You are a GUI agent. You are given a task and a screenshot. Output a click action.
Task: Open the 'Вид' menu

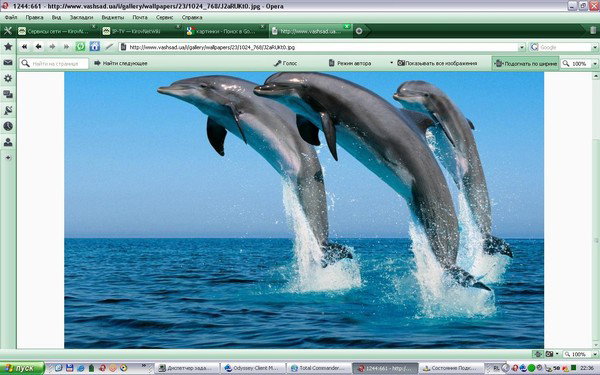click(56, 17)
